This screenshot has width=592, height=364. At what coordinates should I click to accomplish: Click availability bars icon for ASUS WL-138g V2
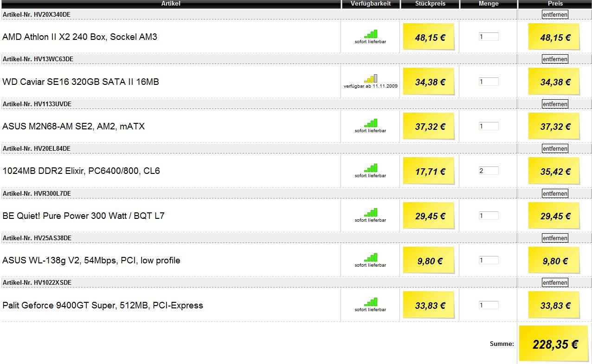(x=371, y=257)
